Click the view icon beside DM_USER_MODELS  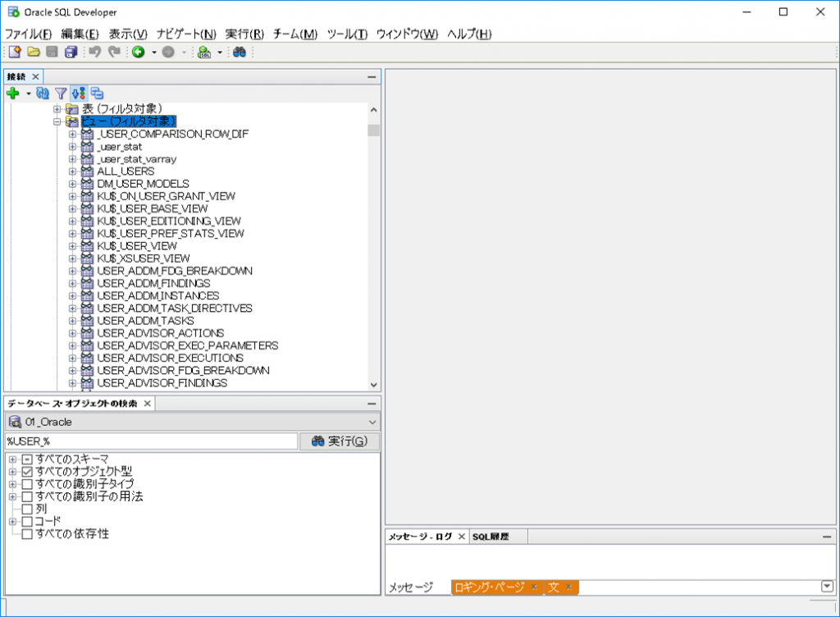[x=87, y=184]
